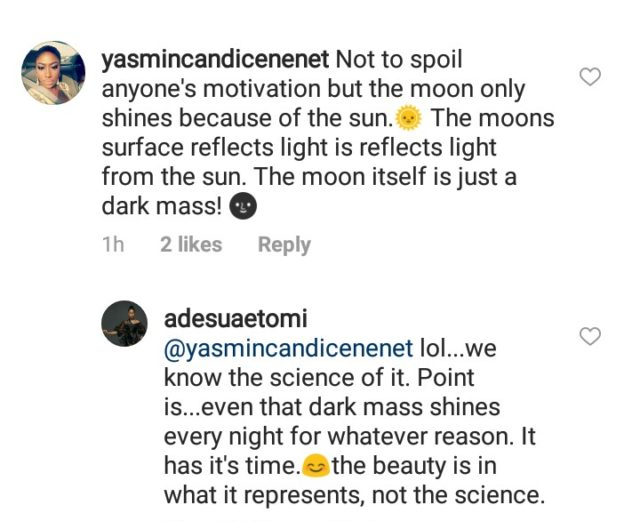Image resolution: width=640 pixels, height=522 pixels.
Task: Click the "1h" comment timestamp
Action: click(x=113, y=245)
